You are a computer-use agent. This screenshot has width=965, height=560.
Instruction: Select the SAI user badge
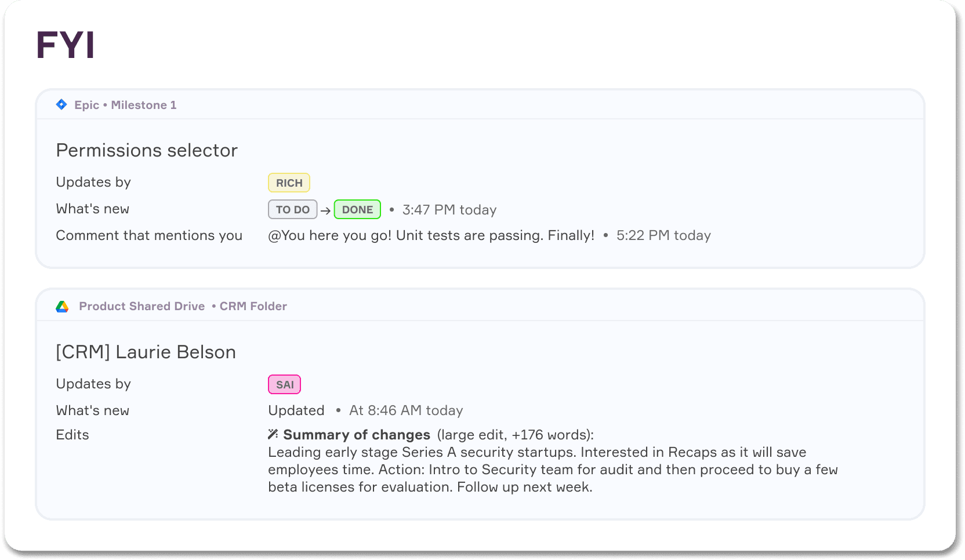284,384
